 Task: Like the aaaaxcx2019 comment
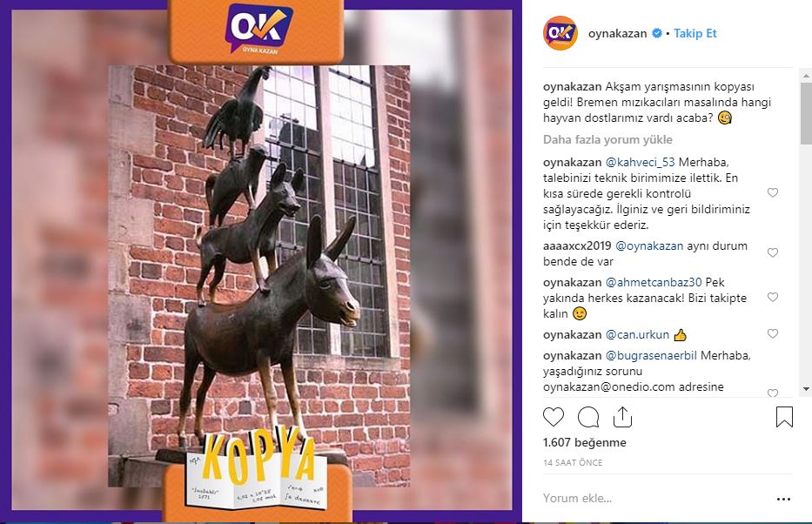pyautogui.click(x=773, y=252)
